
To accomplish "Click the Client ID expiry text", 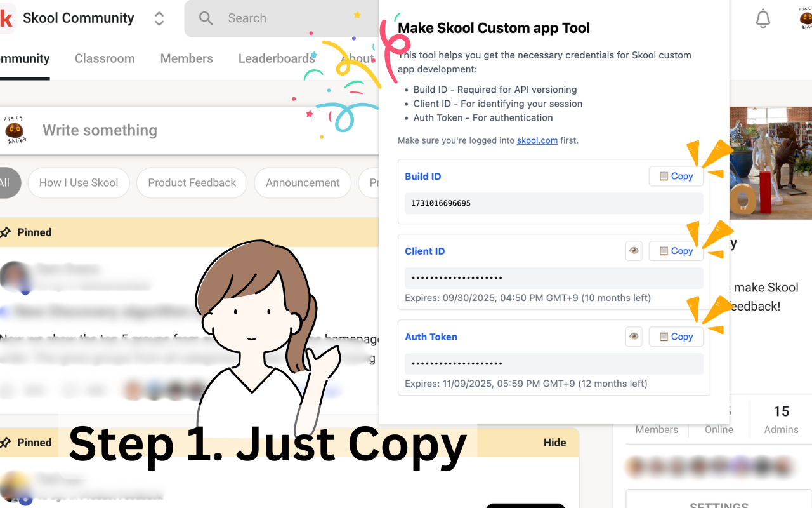I will pyautogui.click(x=528, y=298).
